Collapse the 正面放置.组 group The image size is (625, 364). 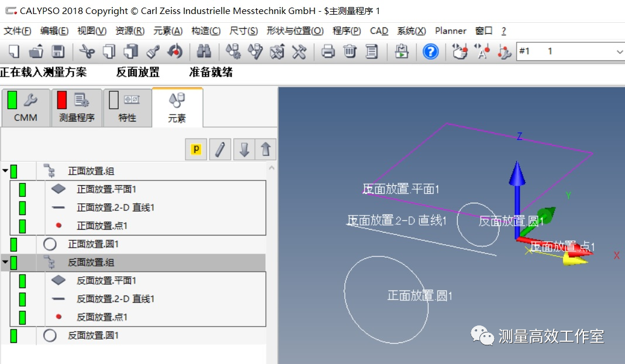5,171
